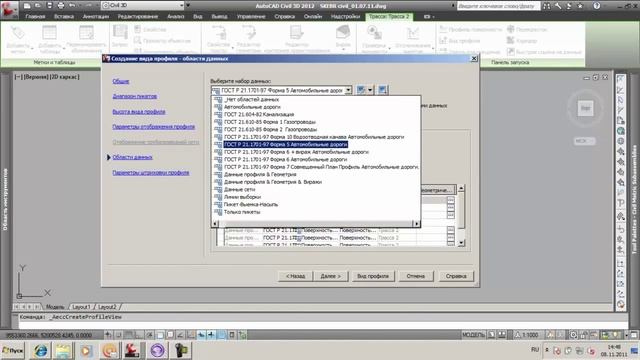Collapse the Выберите набор данных combo box arrow
This screenshot has height=360, width=640.
(348, 90)
